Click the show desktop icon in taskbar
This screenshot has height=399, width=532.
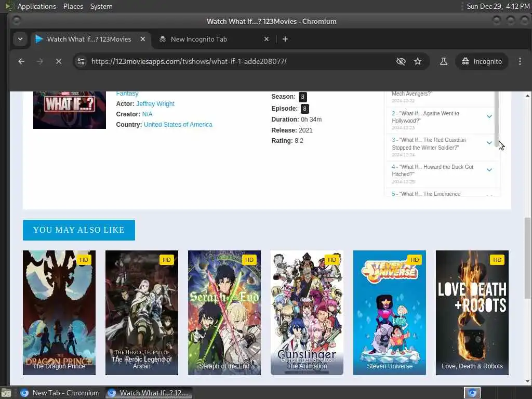[x=6, y=393]
